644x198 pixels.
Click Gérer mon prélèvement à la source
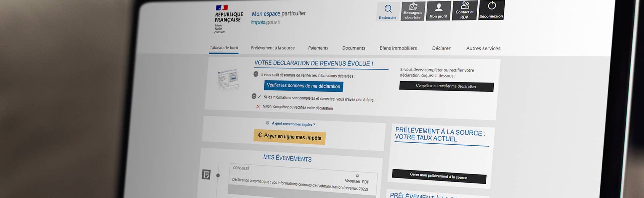439,176
